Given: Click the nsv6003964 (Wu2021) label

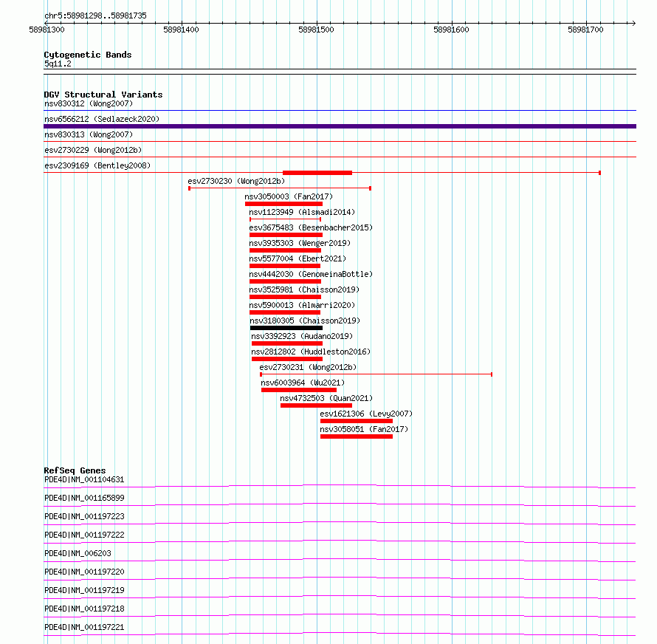Looking at the screenshot, I should [x=303, y=383].
